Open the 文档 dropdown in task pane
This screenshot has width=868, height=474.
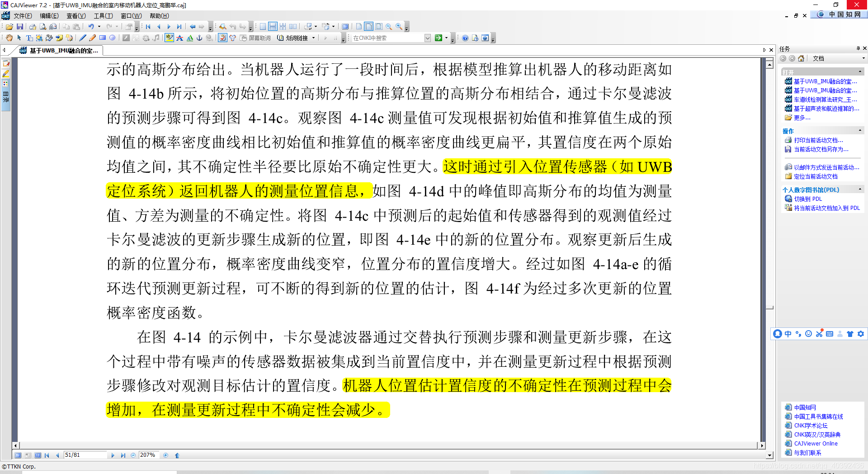point(863,58)
